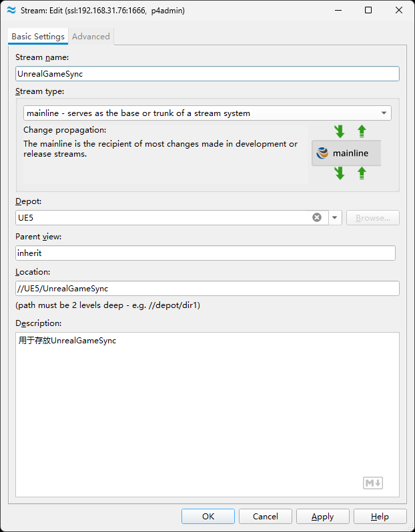Open the Stream type dropdown

click(207, 113)
